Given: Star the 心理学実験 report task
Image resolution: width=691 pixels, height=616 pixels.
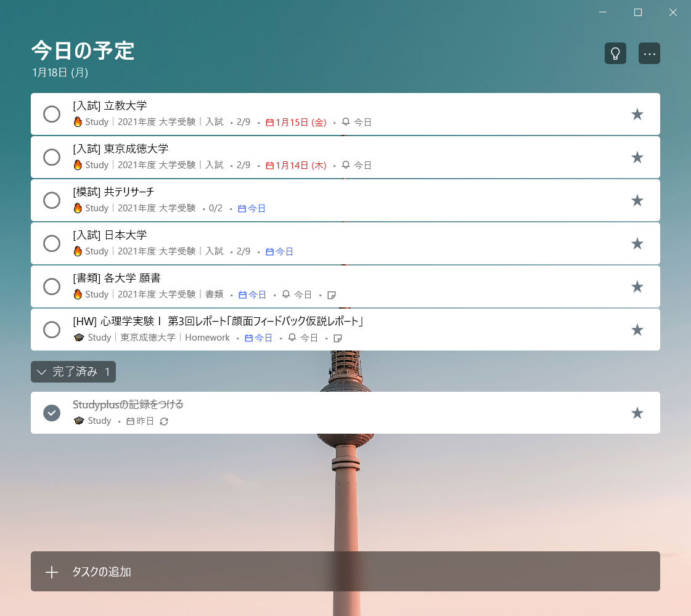Looking at the screenshot, I should (637, 330).
